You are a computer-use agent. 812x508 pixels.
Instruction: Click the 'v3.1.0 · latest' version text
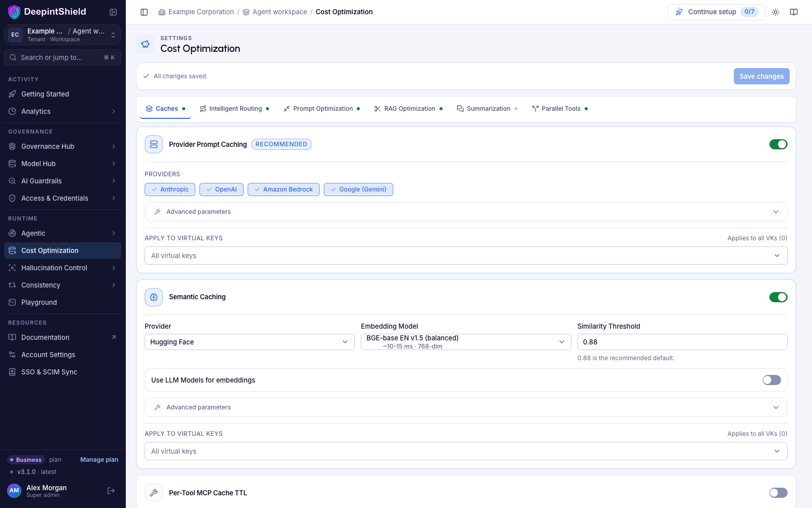pos(37,472)
